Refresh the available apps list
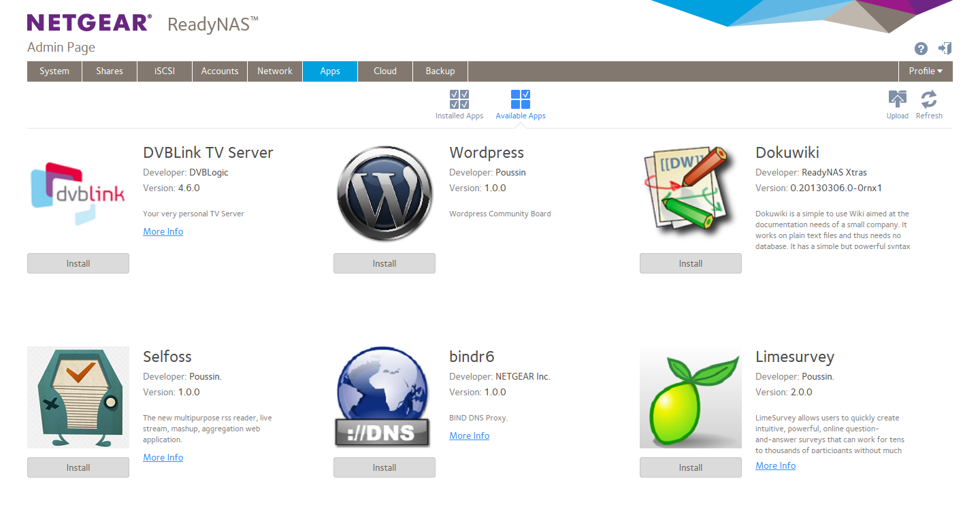Image resolution: width=980 pixels, height=530 pixels. [929, 105]
